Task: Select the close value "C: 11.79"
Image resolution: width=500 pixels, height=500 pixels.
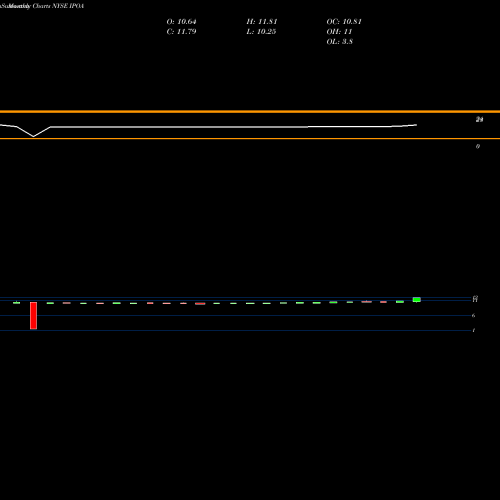Action: 181,31
